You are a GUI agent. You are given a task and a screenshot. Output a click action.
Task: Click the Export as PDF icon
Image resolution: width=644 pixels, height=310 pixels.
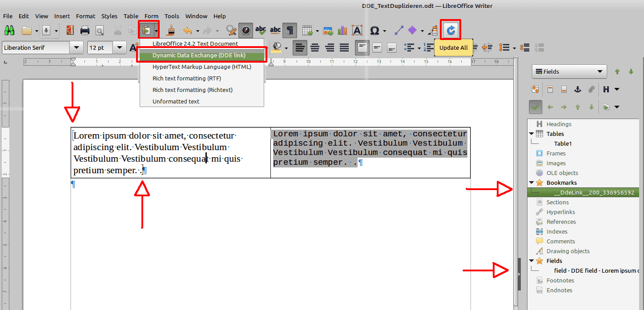pyautogui.click(x=70, y=30)
